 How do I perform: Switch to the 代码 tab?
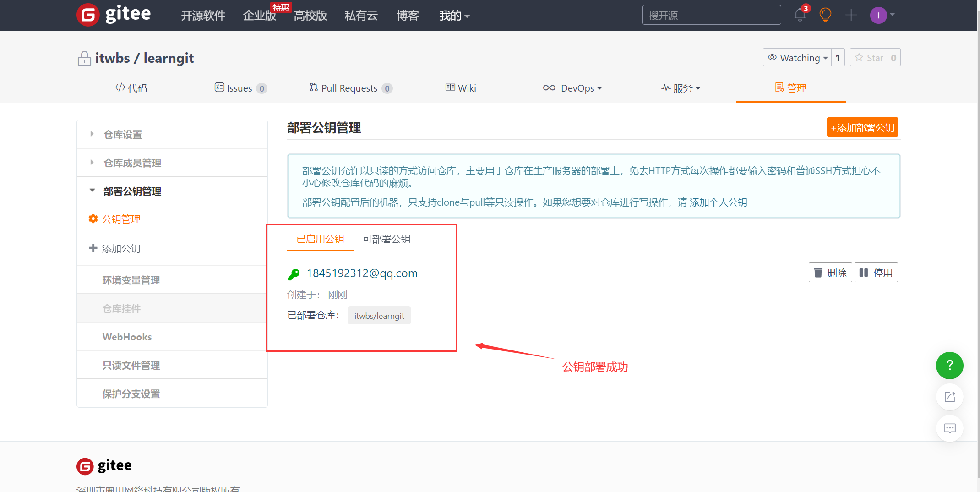pos(131,88)
